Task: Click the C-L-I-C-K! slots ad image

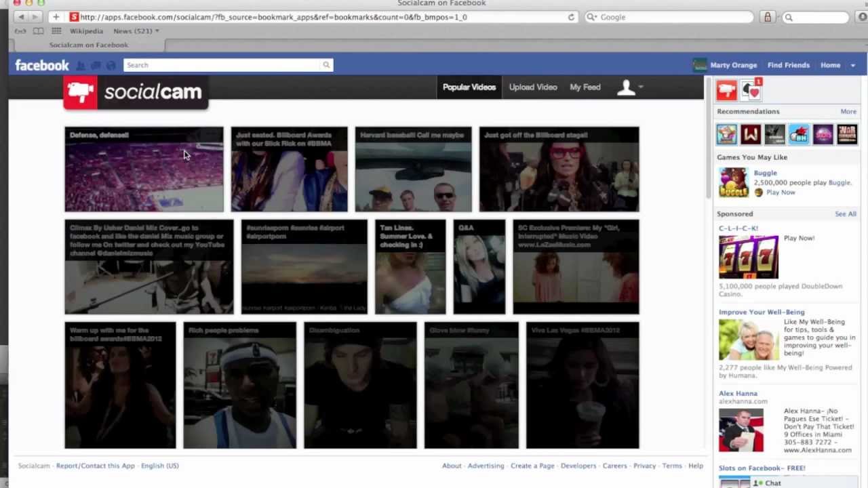Action: [x=749, y=257]
